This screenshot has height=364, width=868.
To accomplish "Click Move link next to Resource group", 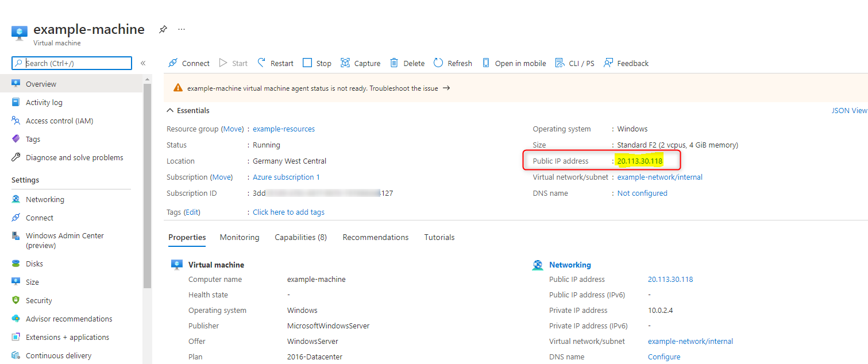I will pyautogui.click(x=233, y=129).
